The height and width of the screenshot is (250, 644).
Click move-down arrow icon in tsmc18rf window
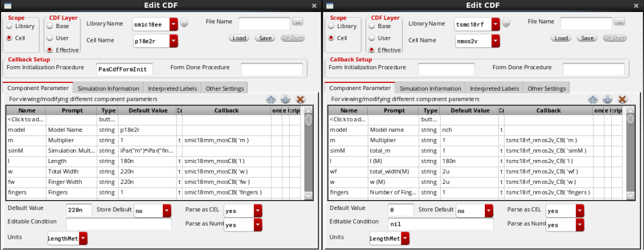607,100
